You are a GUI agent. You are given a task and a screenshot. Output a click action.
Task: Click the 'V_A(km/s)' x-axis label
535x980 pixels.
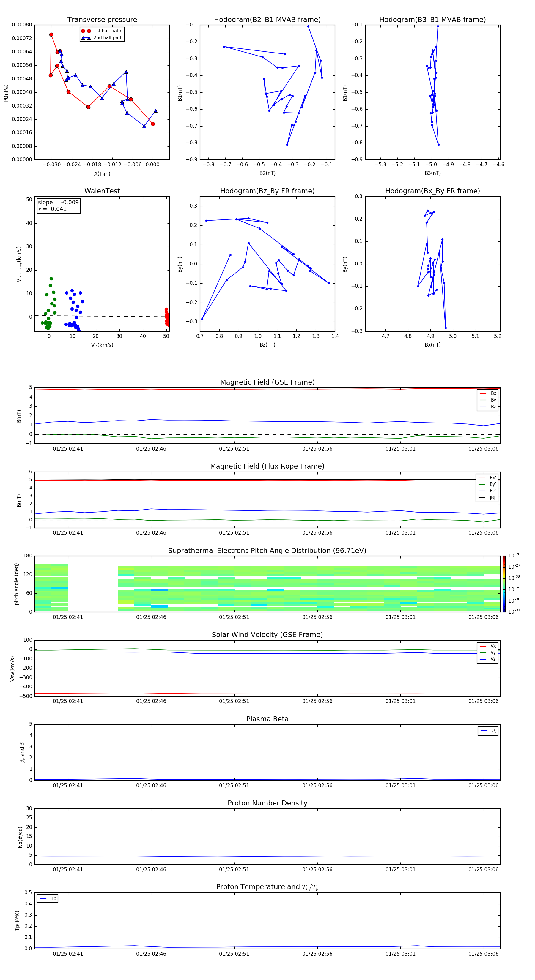point(102,345)
